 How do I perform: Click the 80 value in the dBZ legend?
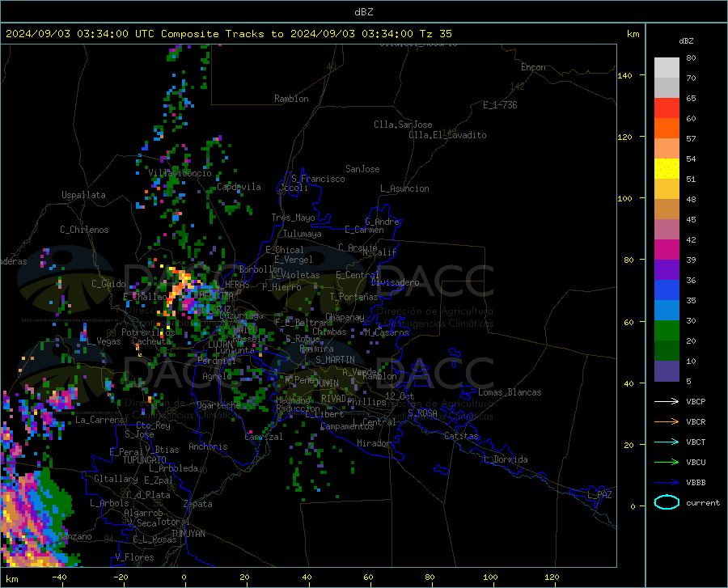click(691, 57)
